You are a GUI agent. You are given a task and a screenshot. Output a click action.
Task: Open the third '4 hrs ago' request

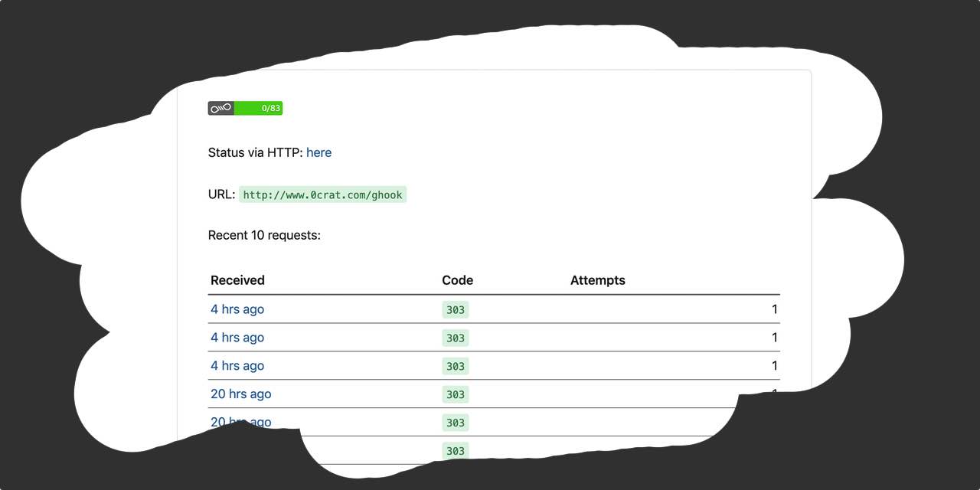tap(237, 366)
